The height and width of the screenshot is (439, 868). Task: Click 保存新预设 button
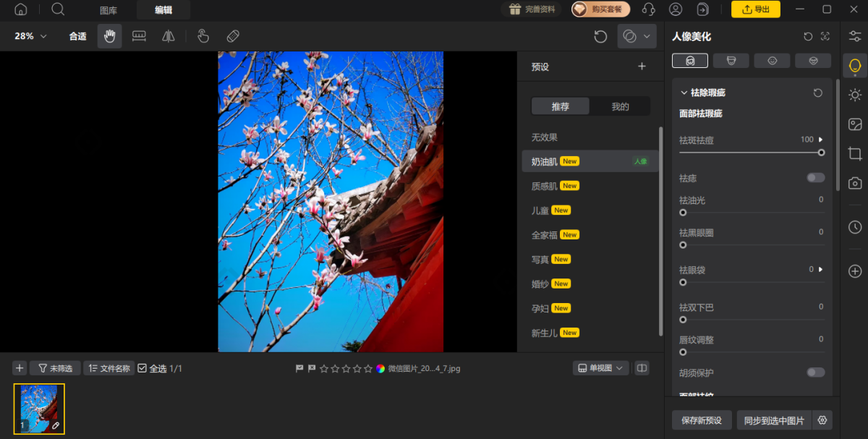coord(702,420)
